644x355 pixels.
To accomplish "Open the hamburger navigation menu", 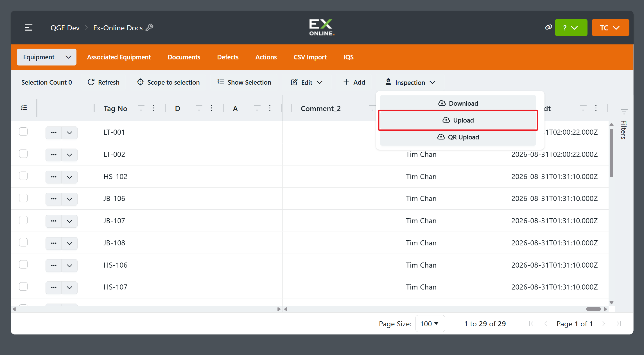I will 28,28.
